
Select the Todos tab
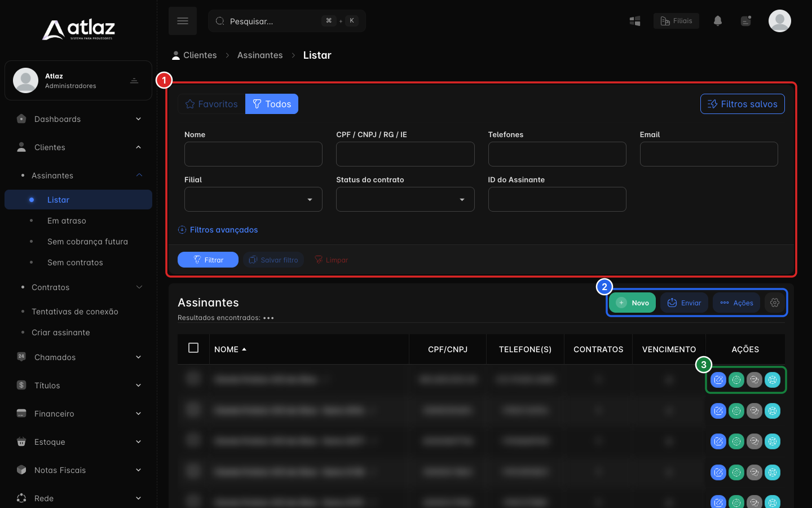[272, 104]
